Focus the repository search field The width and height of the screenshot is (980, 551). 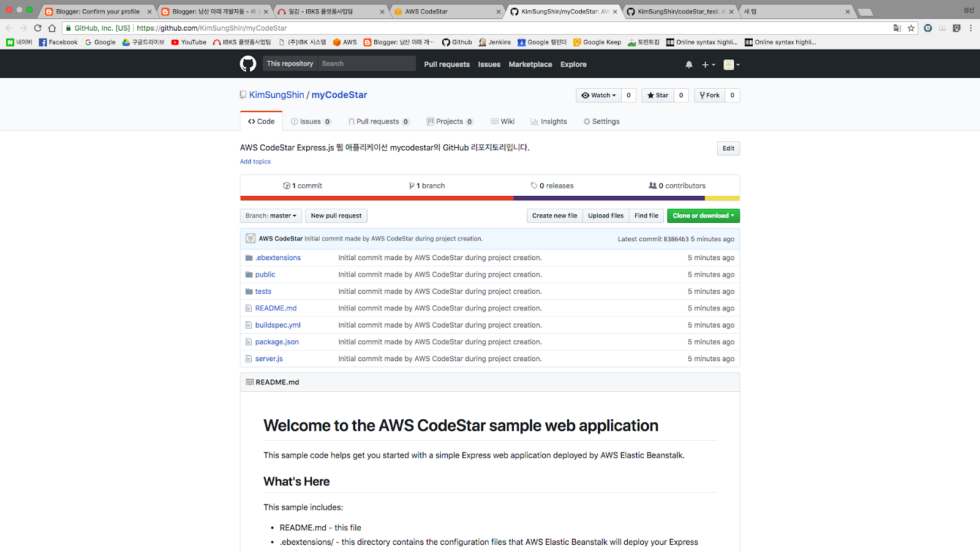point(366,64)
